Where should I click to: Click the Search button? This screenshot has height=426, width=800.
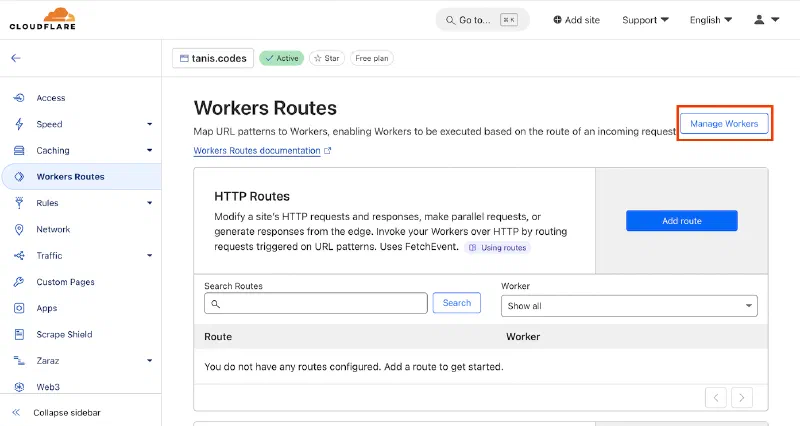click(x=457, y=303)
